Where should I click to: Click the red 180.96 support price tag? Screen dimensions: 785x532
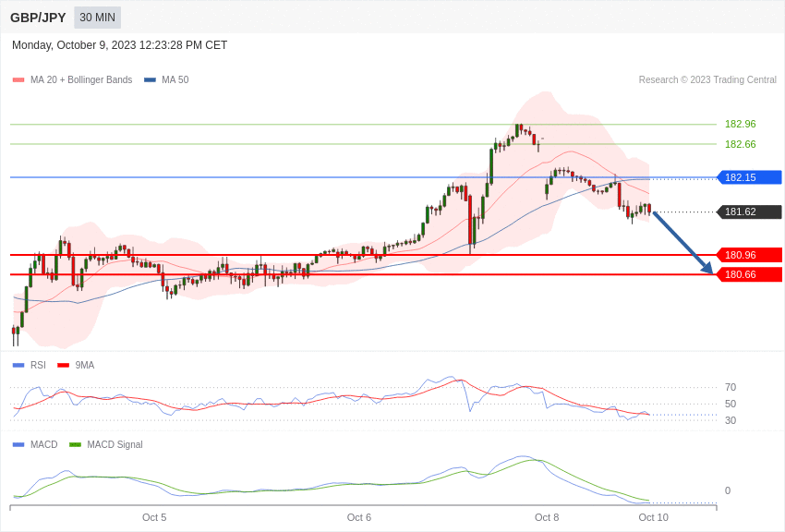(750, 255)
